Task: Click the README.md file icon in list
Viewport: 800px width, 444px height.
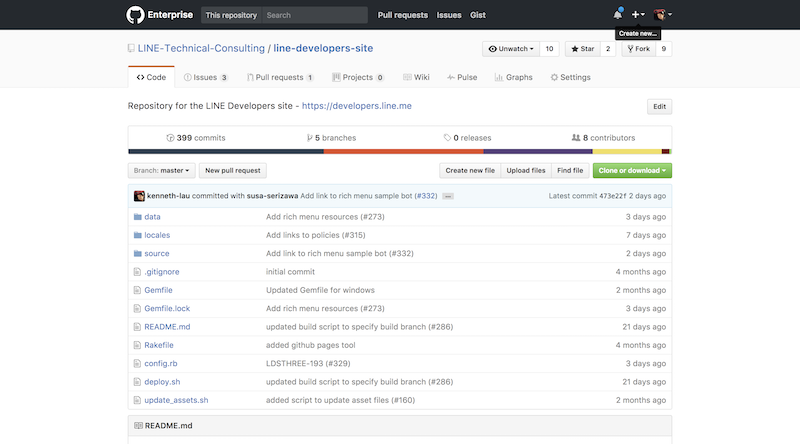Action: click(137, 327)
